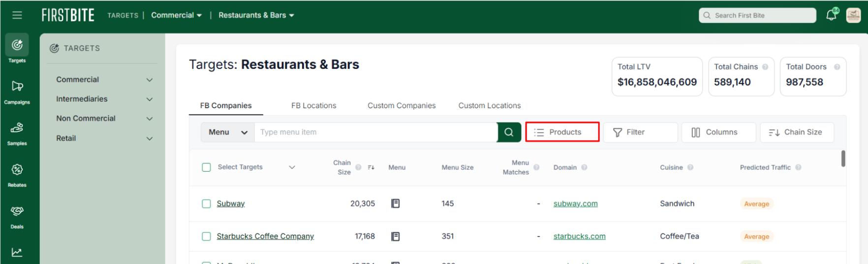The image size is (868, 264).
Task: Click the Filter button
Action: (641, 132)
